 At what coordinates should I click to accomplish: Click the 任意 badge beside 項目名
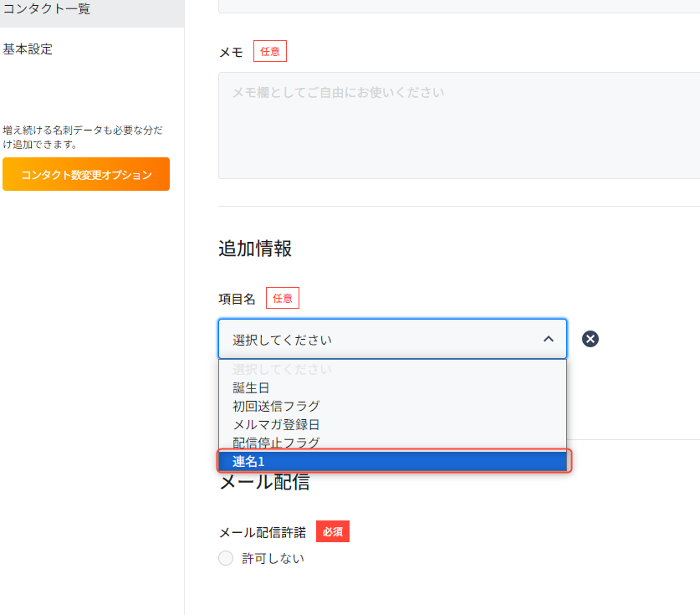(x=282, y=299)
